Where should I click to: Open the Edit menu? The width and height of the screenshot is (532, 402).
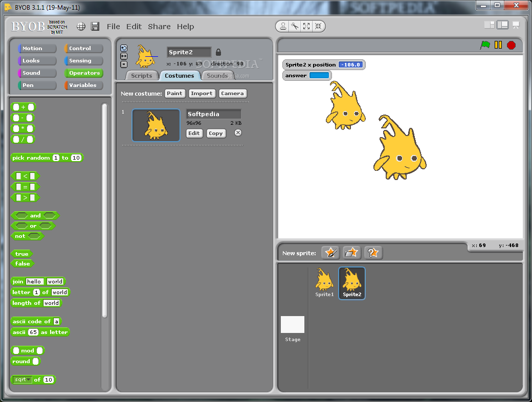[x=134, y=27]
